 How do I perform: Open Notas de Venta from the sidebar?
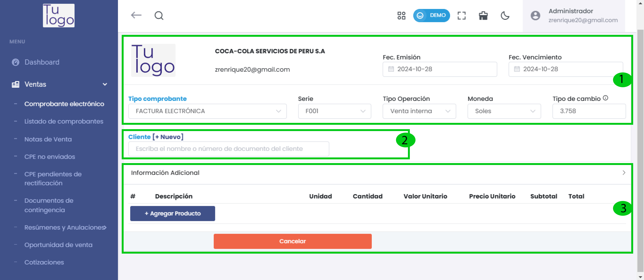pyautogui.click(x=48, y=139)
